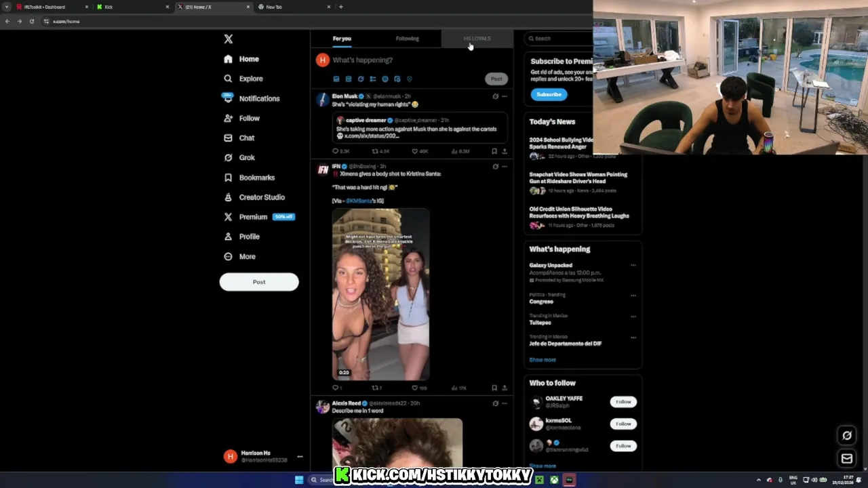Reply to the IFN post

tap(337, 388)
